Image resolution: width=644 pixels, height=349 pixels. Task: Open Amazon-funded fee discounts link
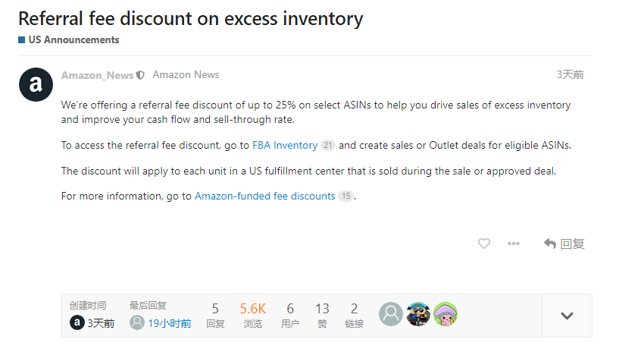click(x=264, y=196)
